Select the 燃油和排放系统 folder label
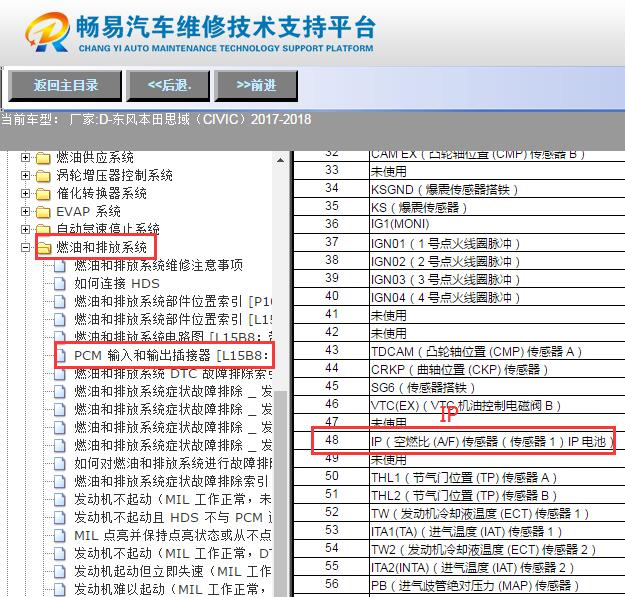625x597 pixels. pyautogui.click(x=101, y=247)
